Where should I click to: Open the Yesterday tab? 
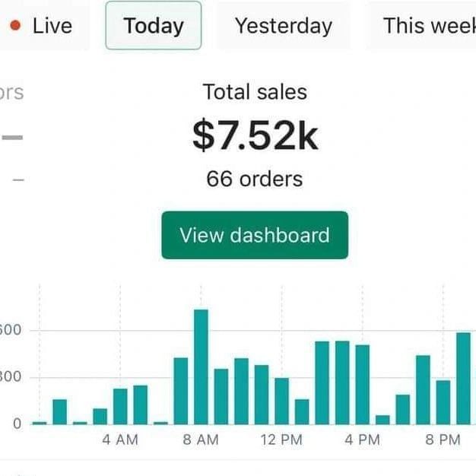click(283, 26)
